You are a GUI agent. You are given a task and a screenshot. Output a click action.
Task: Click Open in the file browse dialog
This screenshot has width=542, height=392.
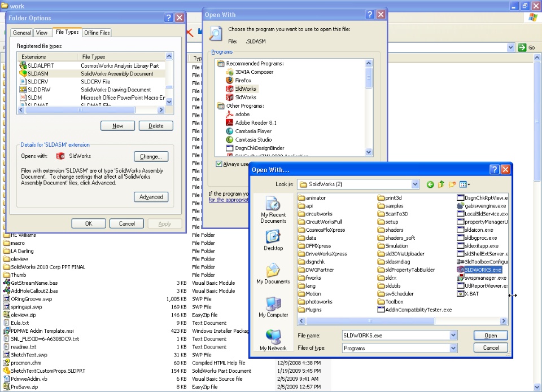tap(491, 336)
